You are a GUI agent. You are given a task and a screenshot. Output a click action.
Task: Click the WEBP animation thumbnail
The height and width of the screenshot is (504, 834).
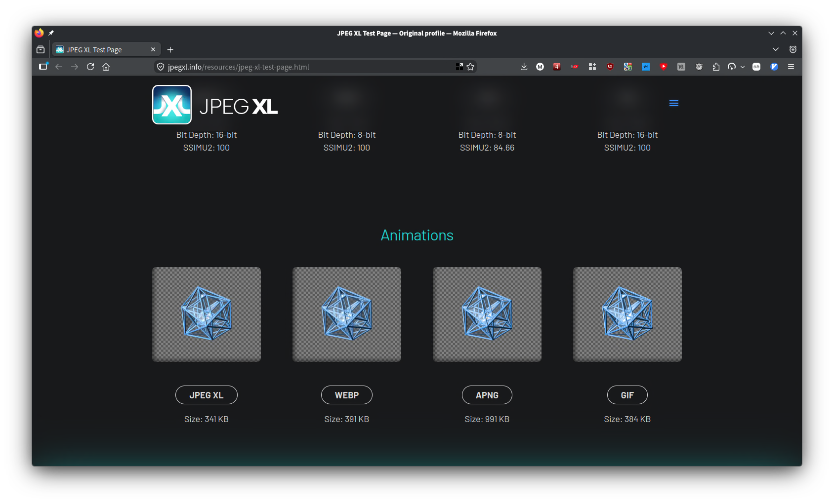[x=347, y=314]
